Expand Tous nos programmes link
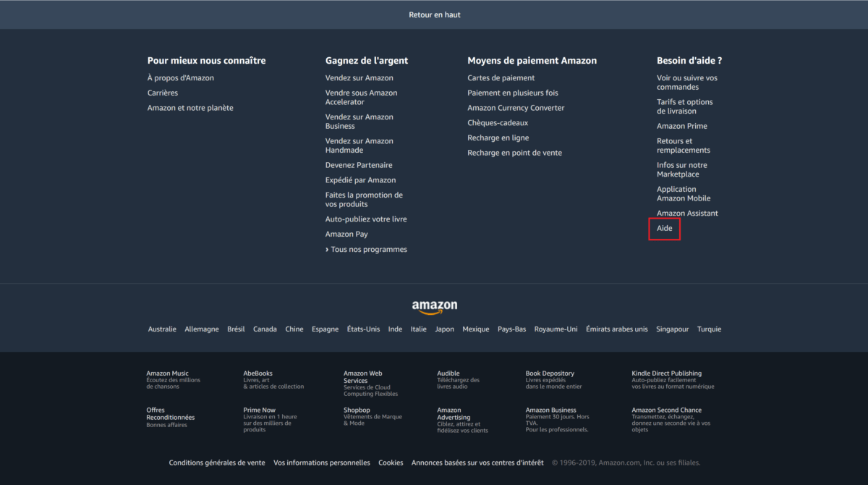The width and height of the screenshot is (868, 485). pos(366,249)
